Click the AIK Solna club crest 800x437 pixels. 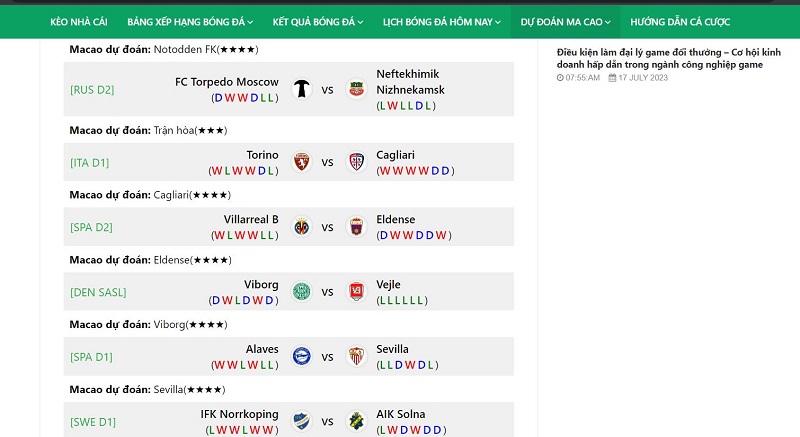click(x=357, y=422)
